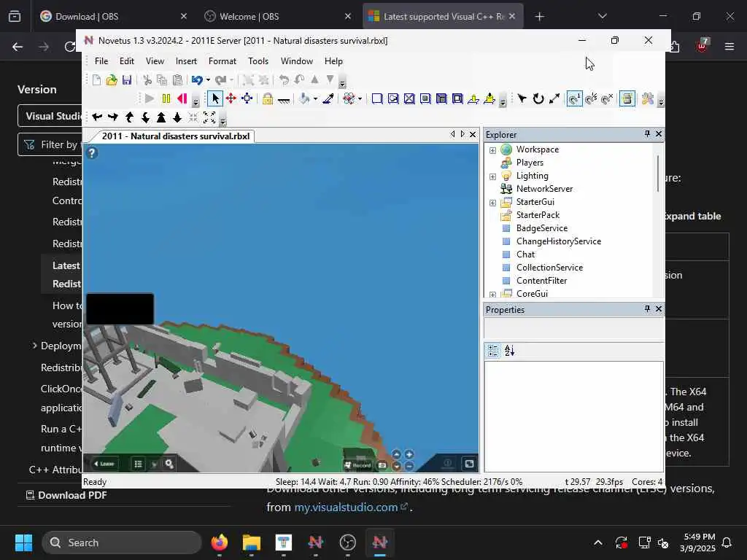Pin the Explorer panel

coord(647,134)
